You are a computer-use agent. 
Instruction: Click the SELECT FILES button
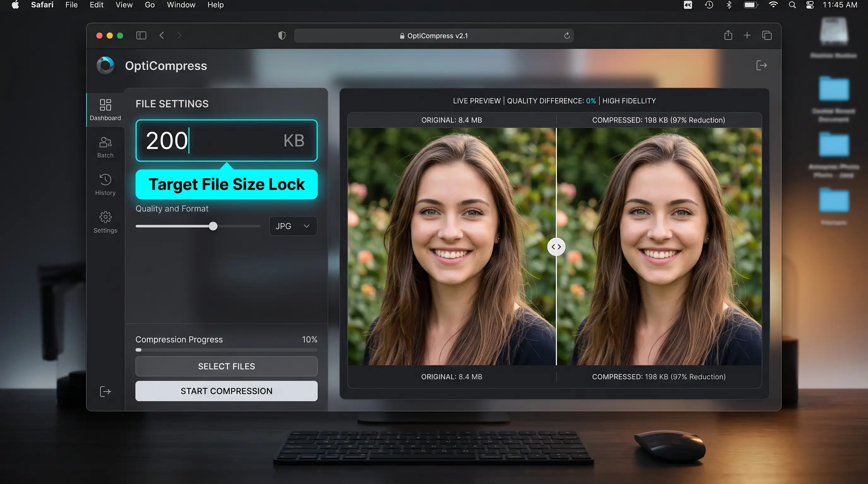226,366
